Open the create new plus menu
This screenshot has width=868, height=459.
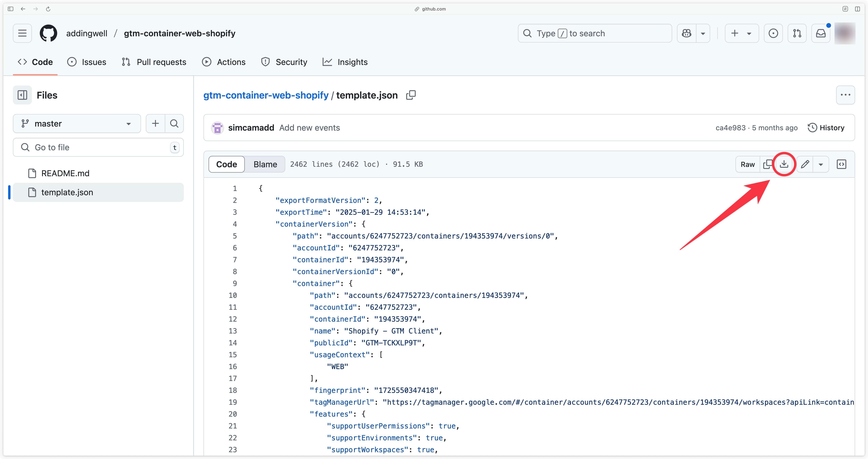(742, 33)
